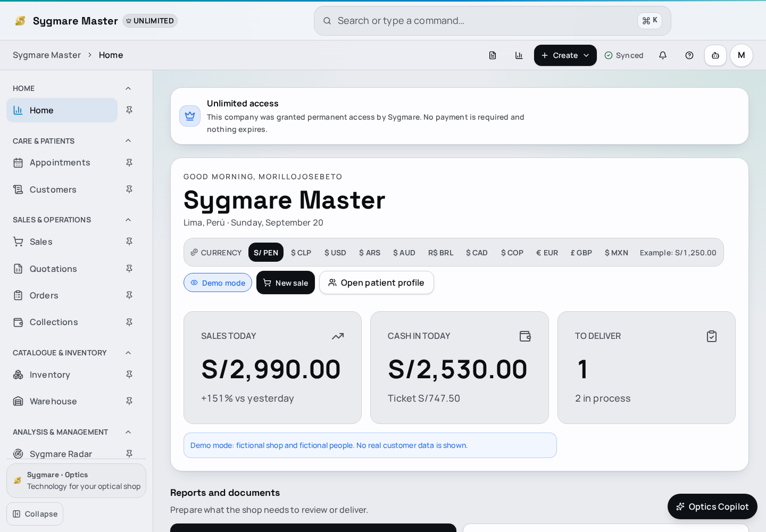Select the R$ BRL currency

pyautogui.click(x=441, y=252)
